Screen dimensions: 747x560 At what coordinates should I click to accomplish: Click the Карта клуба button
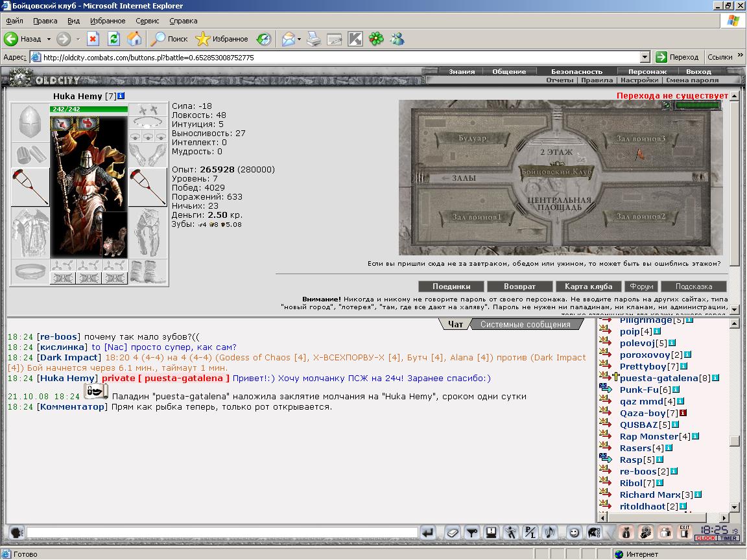click(x=588, y=286)
